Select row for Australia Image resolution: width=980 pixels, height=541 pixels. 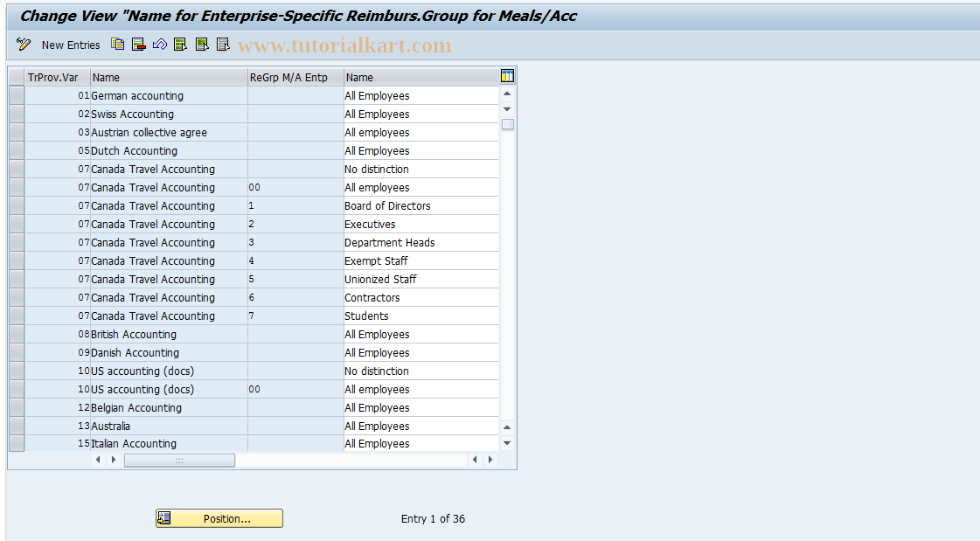pyautogui.click(x=17, y=426)
